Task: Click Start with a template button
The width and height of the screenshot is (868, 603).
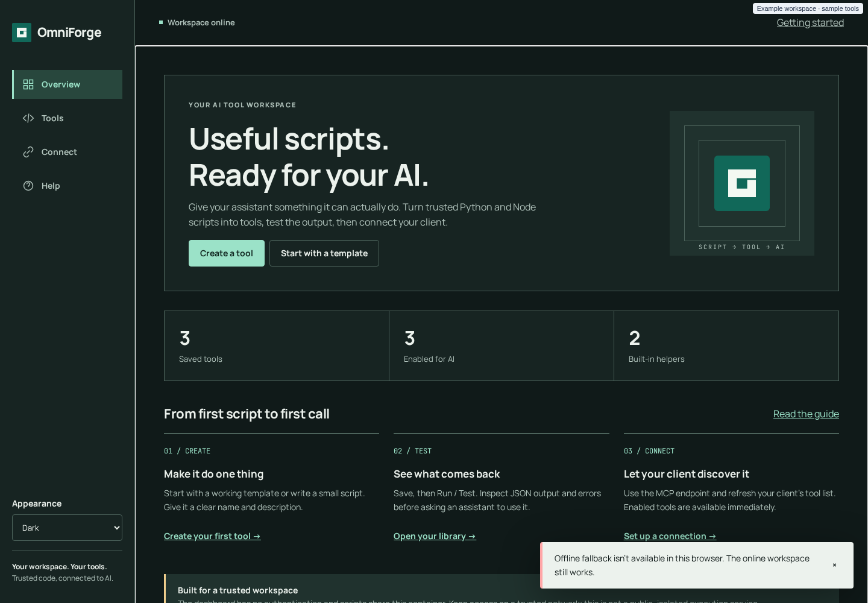Action: pos(324,253)
